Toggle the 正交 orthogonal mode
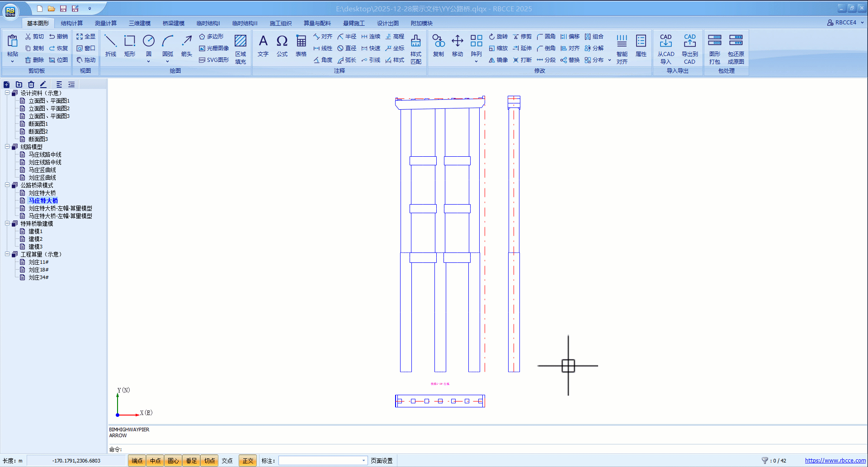This screenshot has width=868, height=467. 248,461
